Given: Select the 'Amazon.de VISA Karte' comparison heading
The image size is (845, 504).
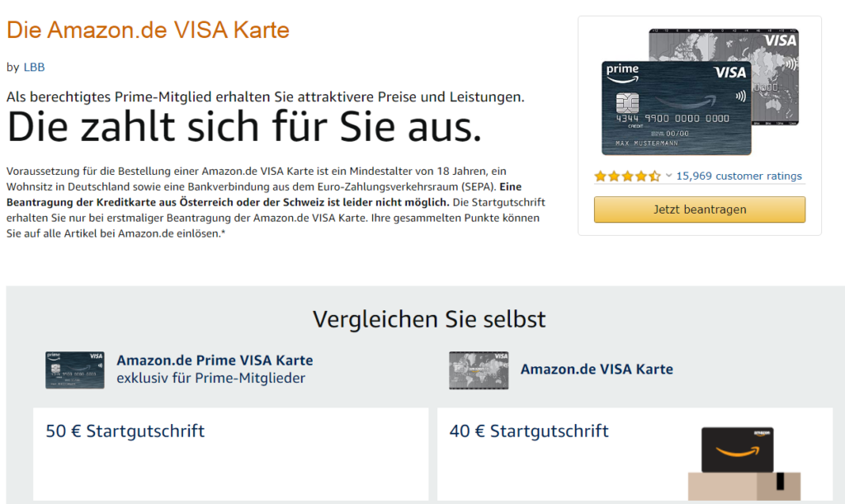Looking at the screenshot, I should click(x=597, y=370).
